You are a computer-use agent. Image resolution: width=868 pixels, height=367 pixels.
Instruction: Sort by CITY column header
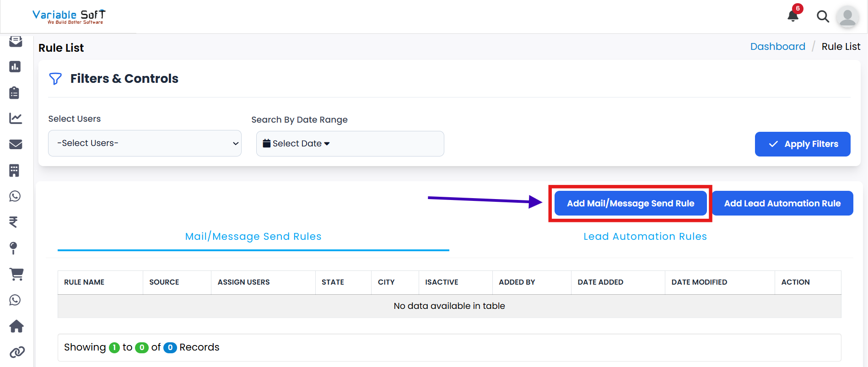coord(395,282)
